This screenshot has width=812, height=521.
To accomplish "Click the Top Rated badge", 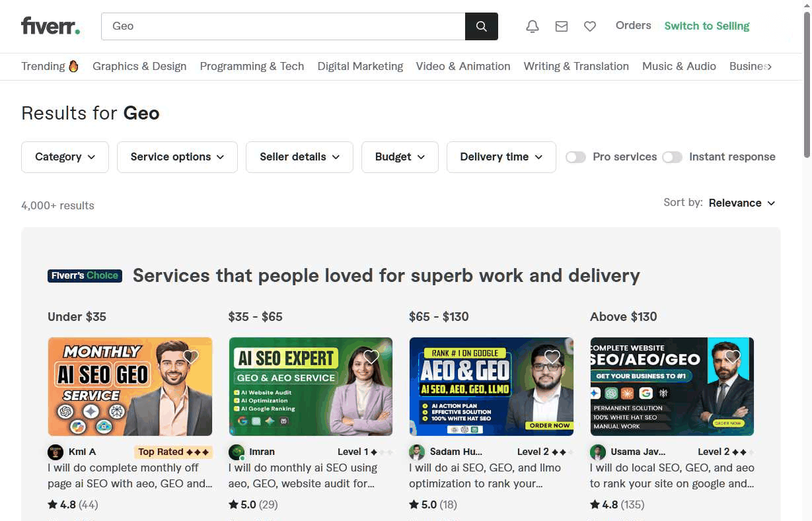I will tap(174, 452).
